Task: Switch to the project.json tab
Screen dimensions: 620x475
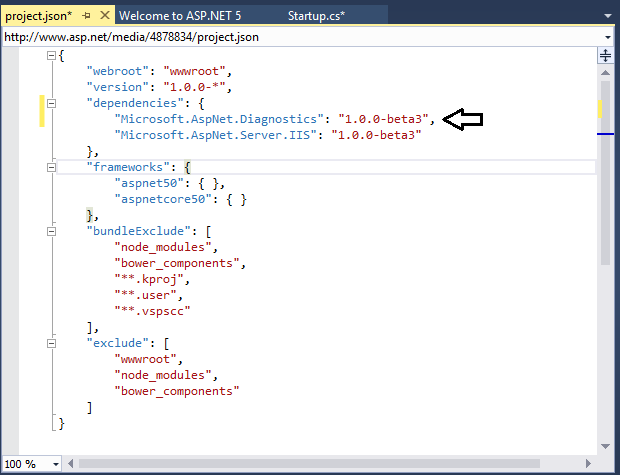Action: (x=39, y=16)
